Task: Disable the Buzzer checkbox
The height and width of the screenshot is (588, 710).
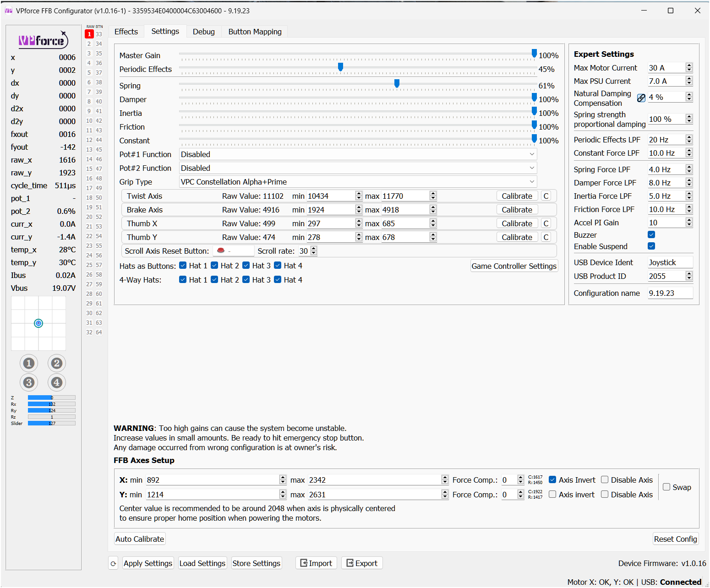Action: [x=651, y=234]
